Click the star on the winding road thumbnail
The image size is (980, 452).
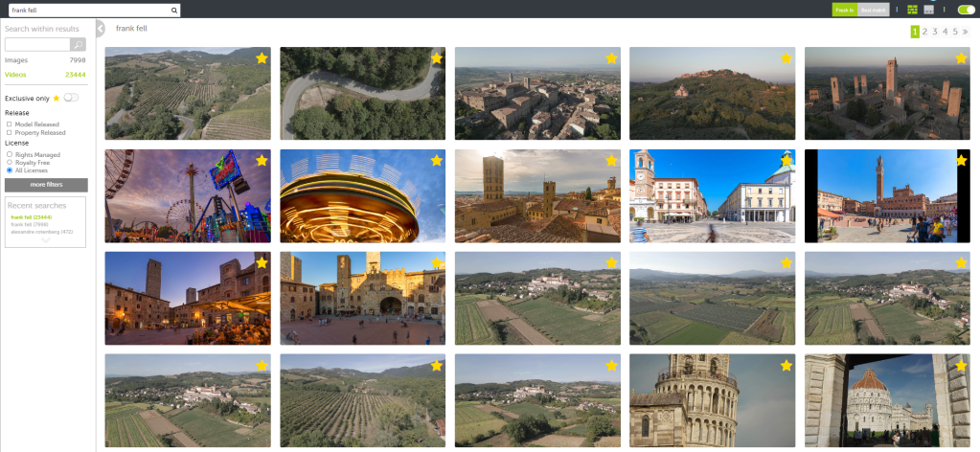click(436, 58)
